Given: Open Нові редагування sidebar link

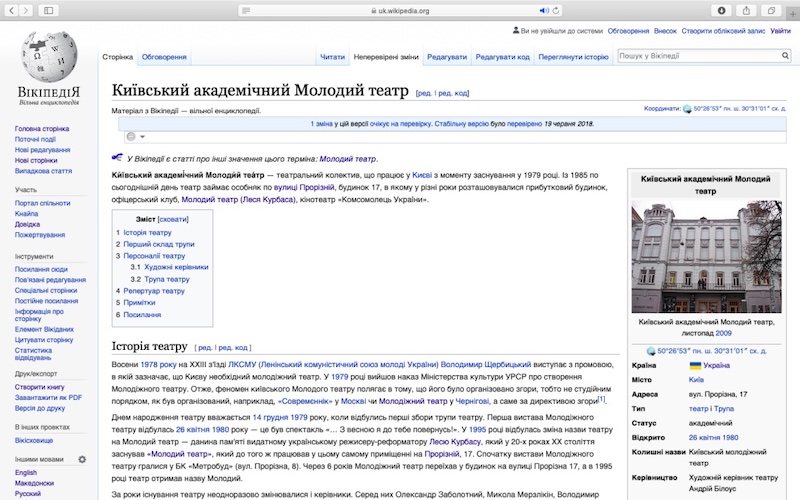Looking at the screenshot, I should pyautogui.click(x=42, y=150).
